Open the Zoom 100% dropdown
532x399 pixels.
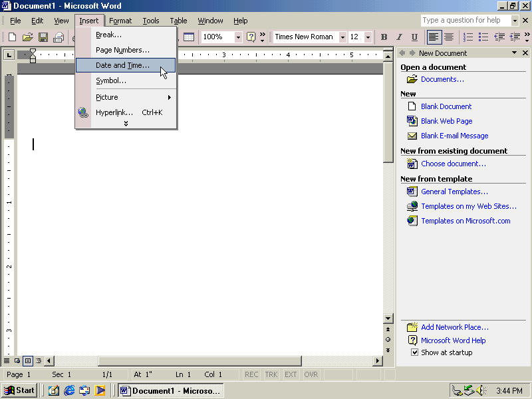[238, 37]
